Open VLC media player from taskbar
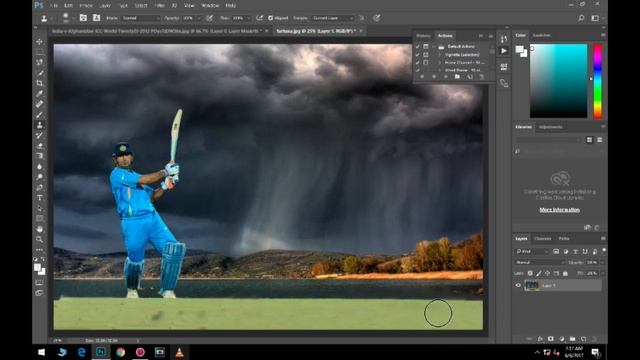Screen dimensions: 640x360 point(180,352)
